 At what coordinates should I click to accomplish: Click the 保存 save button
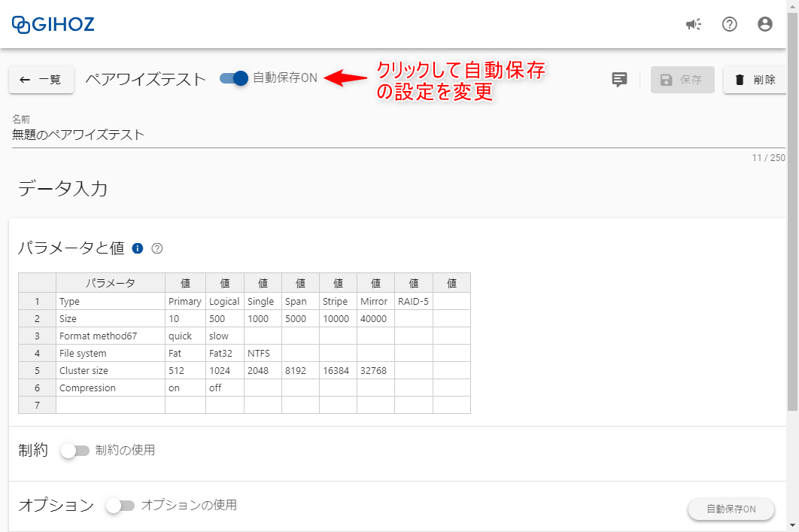coord(682,80)
